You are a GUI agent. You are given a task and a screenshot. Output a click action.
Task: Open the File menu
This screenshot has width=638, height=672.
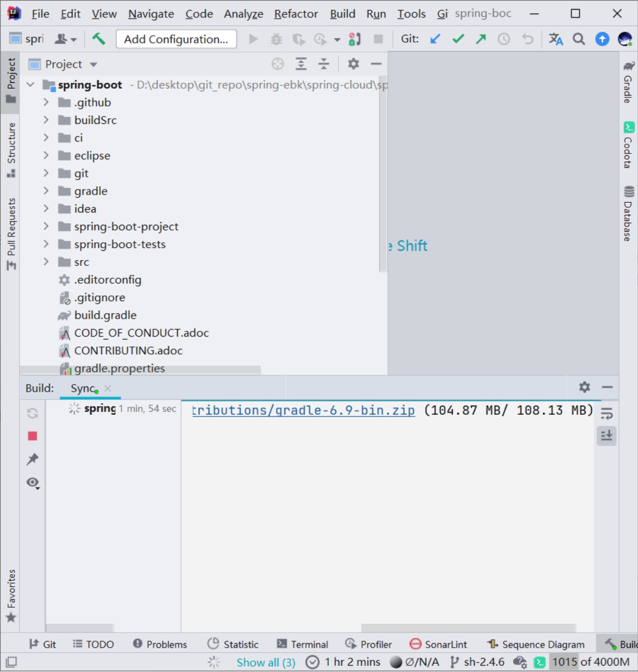[41, 14]
